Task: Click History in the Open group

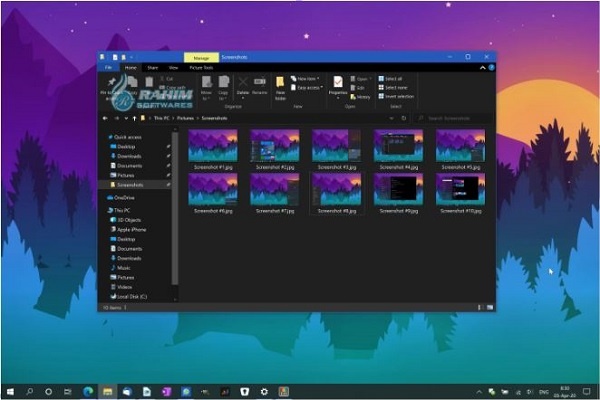Action: click(360, 97)
